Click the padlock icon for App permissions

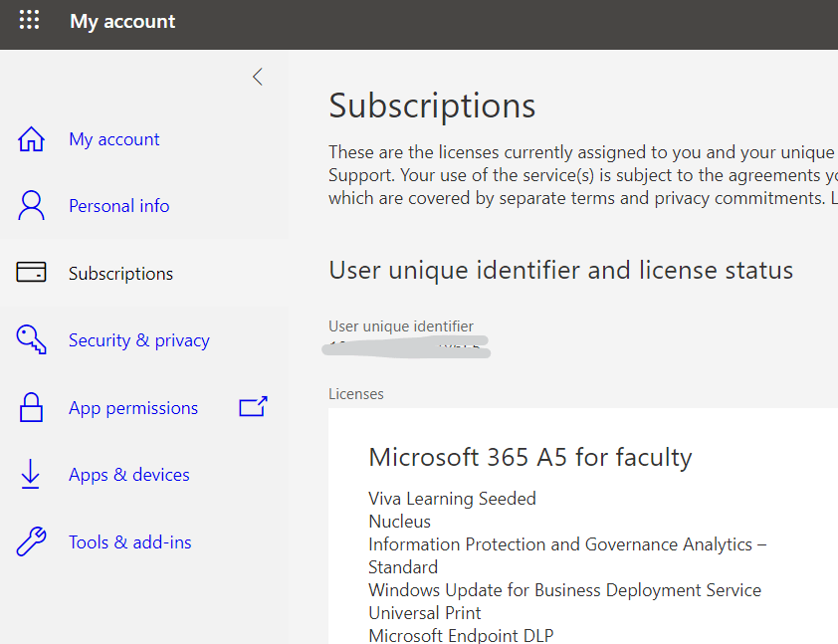[x=31, y=407]
